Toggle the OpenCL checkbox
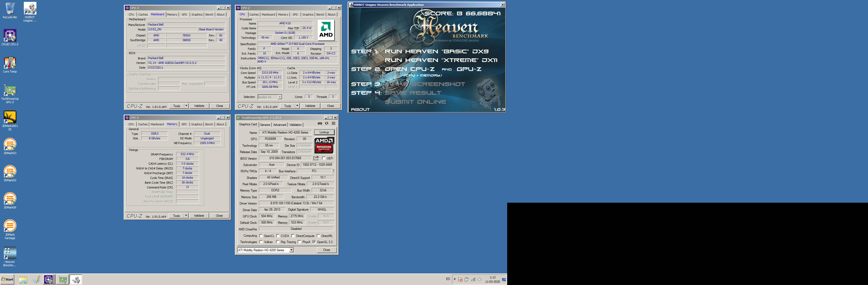 pyautogui.click(x=261, y=236)
